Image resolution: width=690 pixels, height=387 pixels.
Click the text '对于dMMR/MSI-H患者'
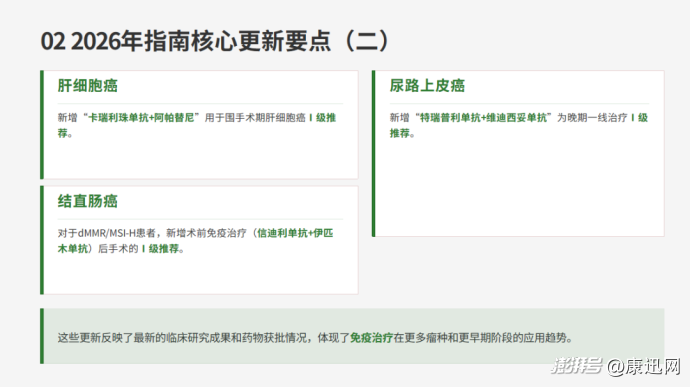106,233
